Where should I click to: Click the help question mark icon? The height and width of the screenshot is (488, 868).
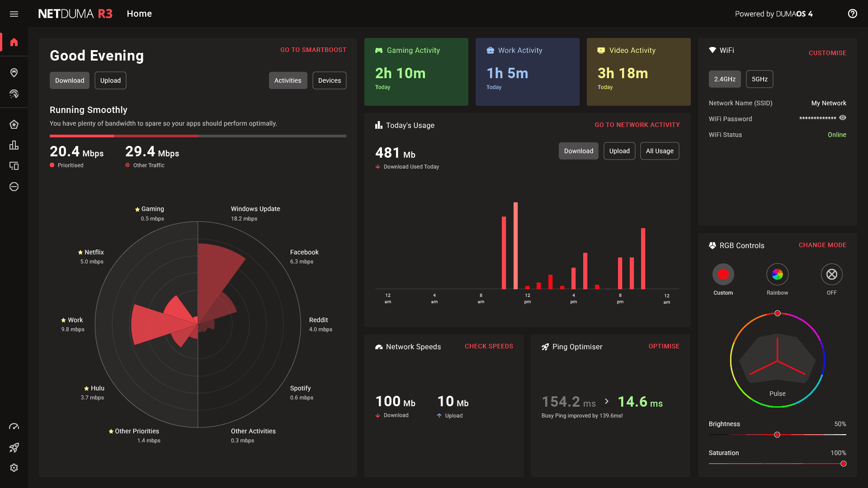852,14
